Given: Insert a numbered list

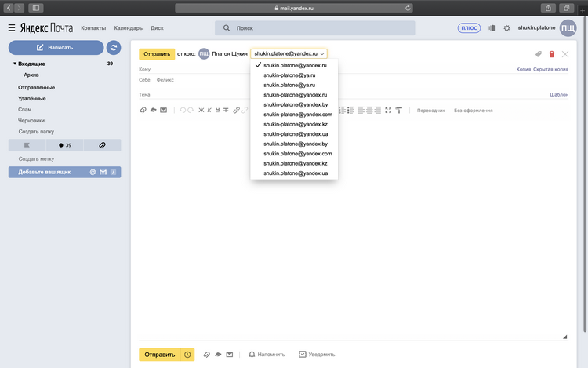Looking at the screenshot, I should [x=343, y=111].
